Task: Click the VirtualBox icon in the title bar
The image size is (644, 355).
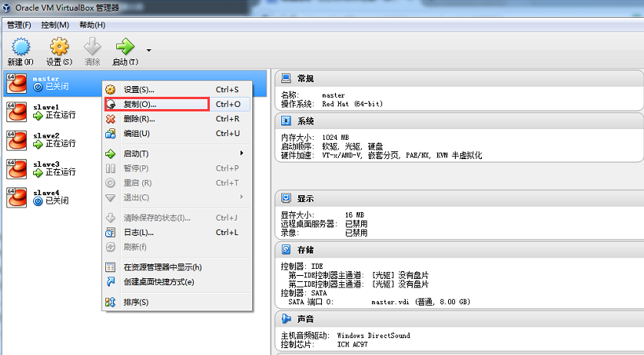Action: point(7,8)
